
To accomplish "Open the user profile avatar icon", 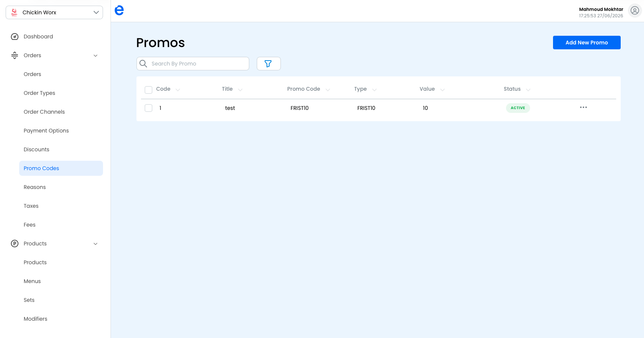I will pyautogui.click(x=635, y=11).
